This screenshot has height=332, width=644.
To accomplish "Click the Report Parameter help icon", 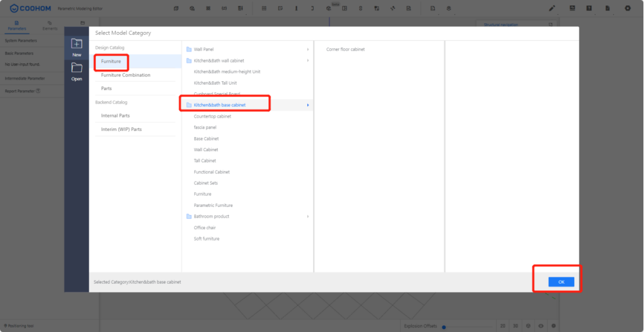I will click(x=38, y=91).
